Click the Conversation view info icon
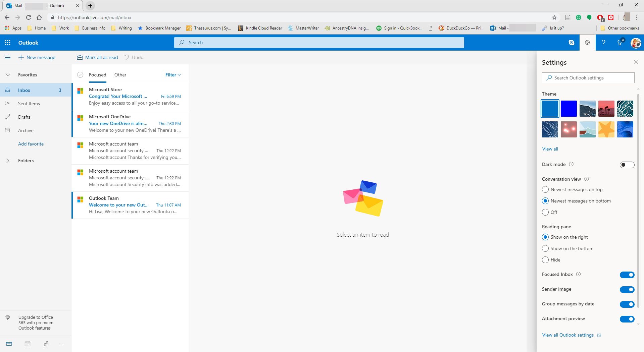This screenshot has width=644, height=352. 587,179
